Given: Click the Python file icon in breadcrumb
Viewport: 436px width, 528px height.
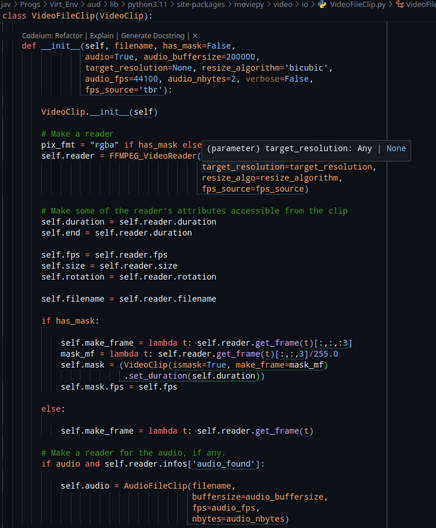Looking at the screenshot, I should [x=322, y=4].
